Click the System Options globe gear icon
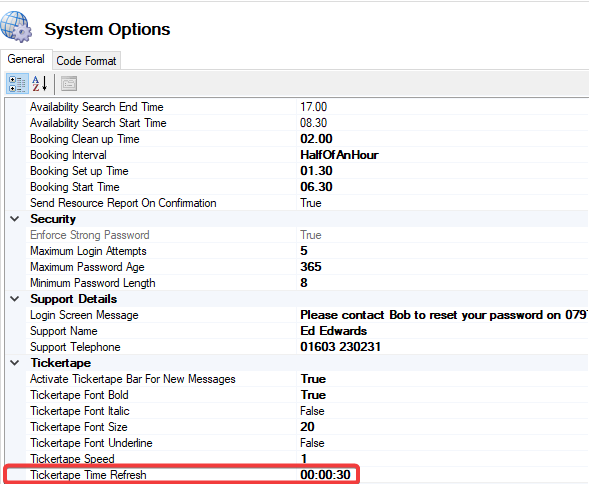 pos(16,26)
